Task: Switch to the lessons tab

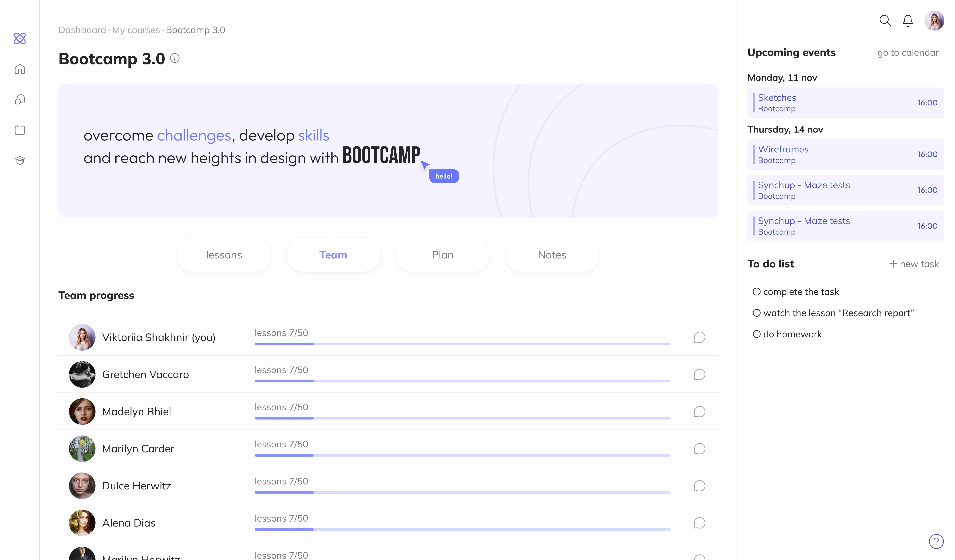Action: coord(224,255)
